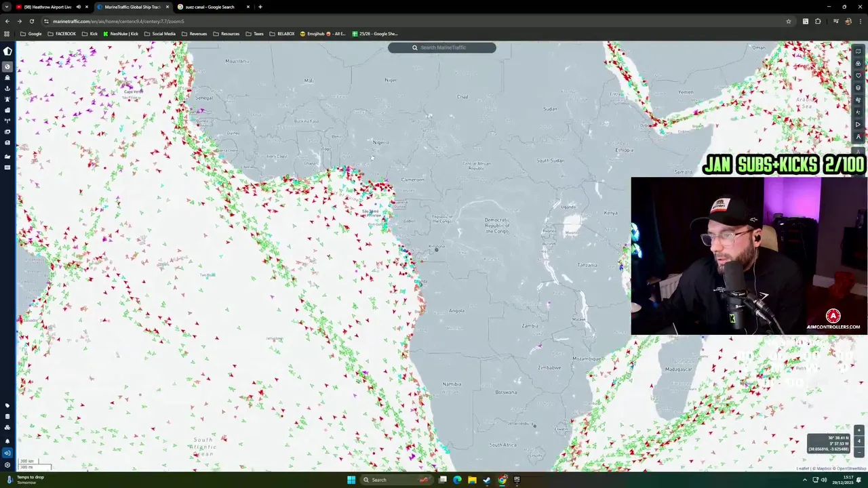The height and width of the screenshot is (488, 868).
Task: Click the top icon in the right map toolbar
Action: click(x=858, y=52)
